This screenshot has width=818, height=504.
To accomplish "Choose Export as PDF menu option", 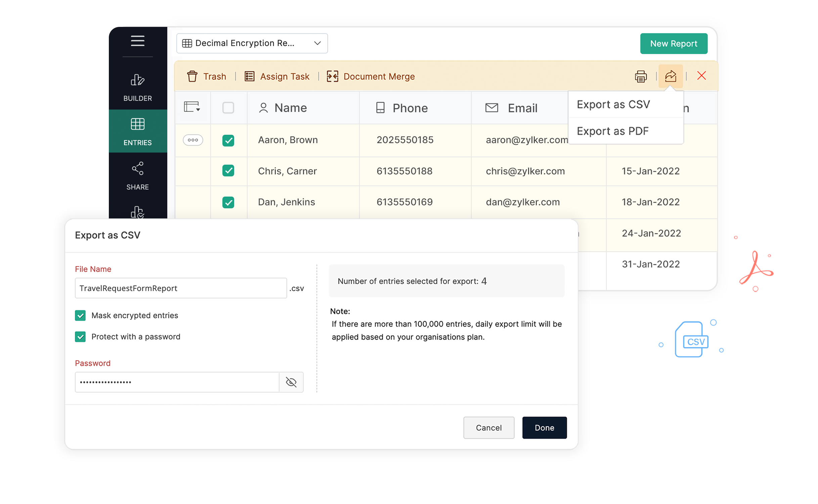I will (612, 131).
